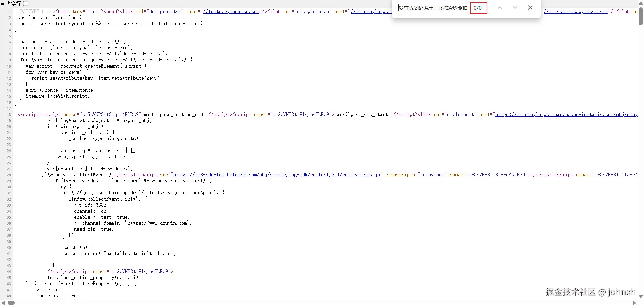Click the 'function __pace_load_deferred_scripts() {' line
This screenshot has width=644, height=305.
70,42
